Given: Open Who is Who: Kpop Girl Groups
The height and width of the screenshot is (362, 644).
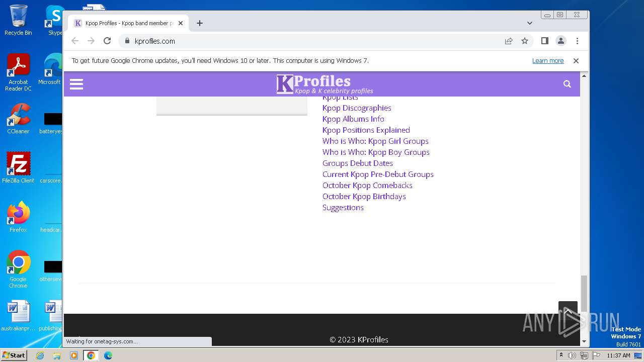Looking at the screenshot, I should click(x=375, y=141).
